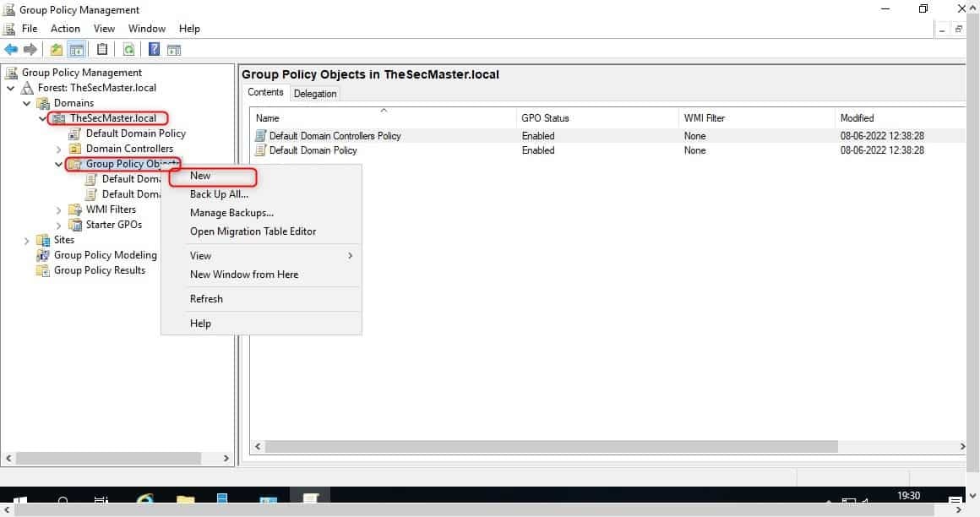Collapse the TheSecMaster.local domain node
Viewport: 980px width, 517px height.
[42, 118]
